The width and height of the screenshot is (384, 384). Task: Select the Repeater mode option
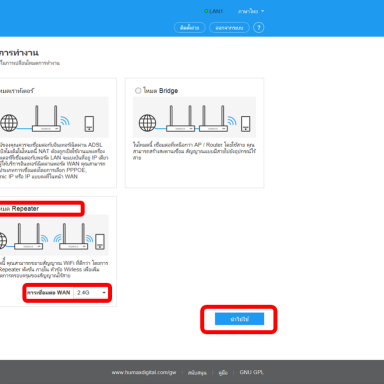20,209
